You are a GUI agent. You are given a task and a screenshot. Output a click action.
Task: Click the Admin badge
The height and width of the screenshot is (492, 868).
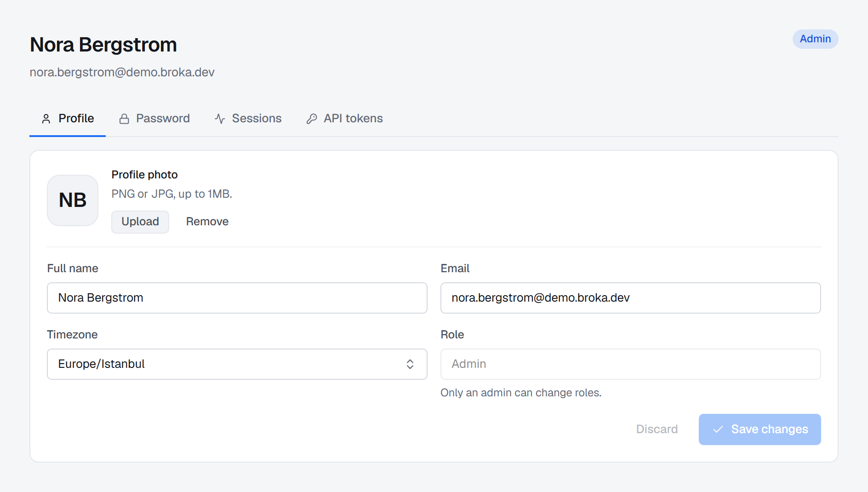[815, 39]
